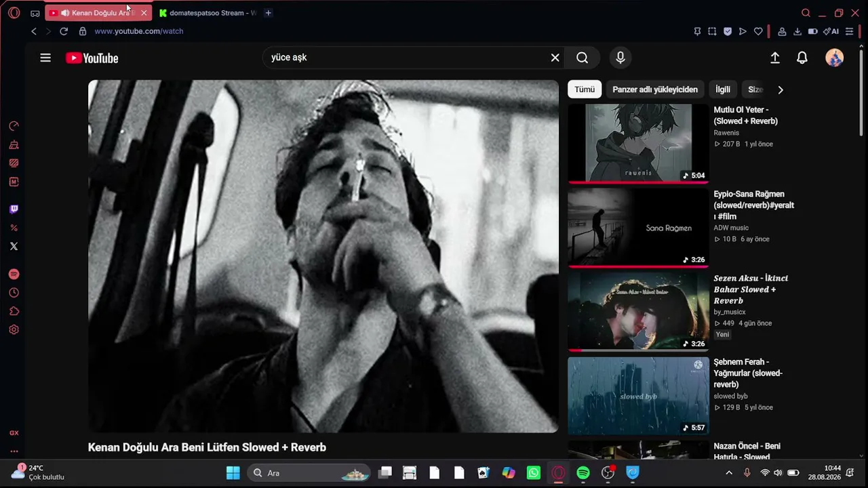Take a snapshot with the capture icon
Image resolution: width=868 pixels, height=488 pixels.
point(712,31)
